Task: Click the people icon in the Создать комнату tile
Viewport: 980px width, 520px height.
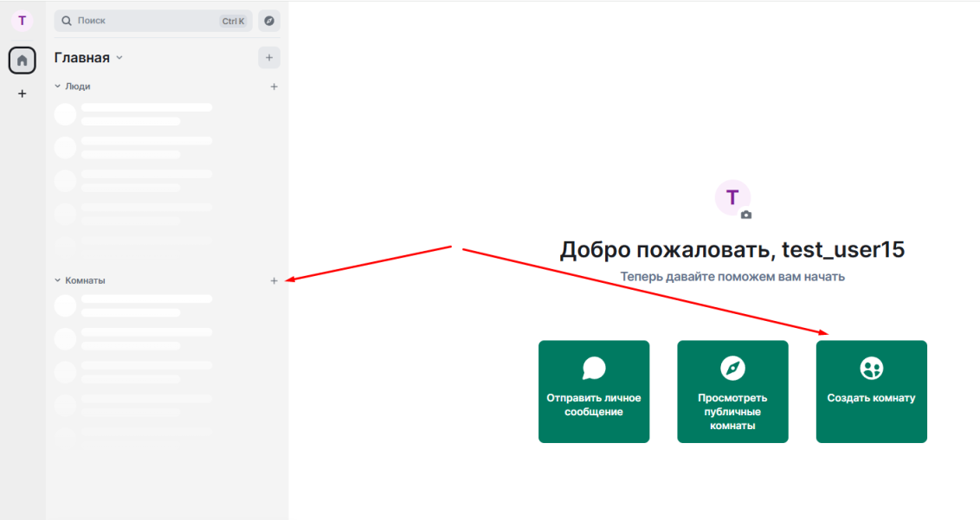Action: pyautogui.click(x=871, y=369)
